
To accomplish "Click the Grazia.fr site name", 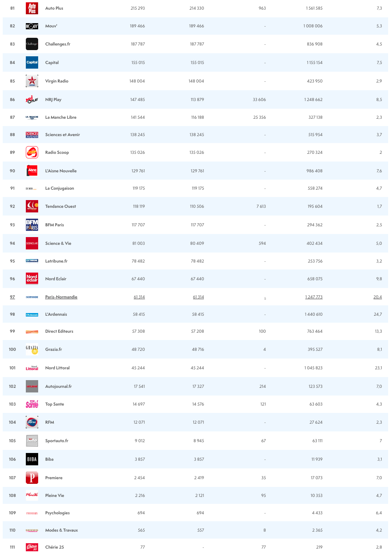I will (x=54, y=349).
